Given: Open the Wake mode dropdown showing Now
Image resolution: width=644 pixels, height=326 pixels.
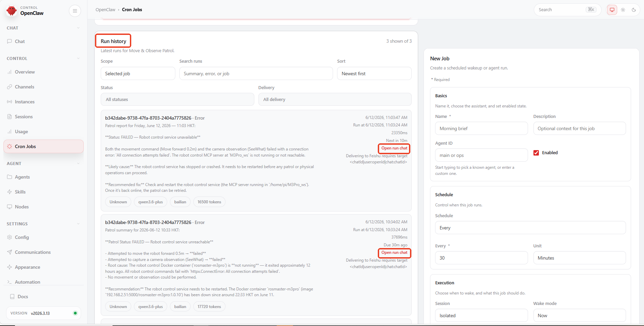Looking at the screenshot, I should (x=580, y=315).
